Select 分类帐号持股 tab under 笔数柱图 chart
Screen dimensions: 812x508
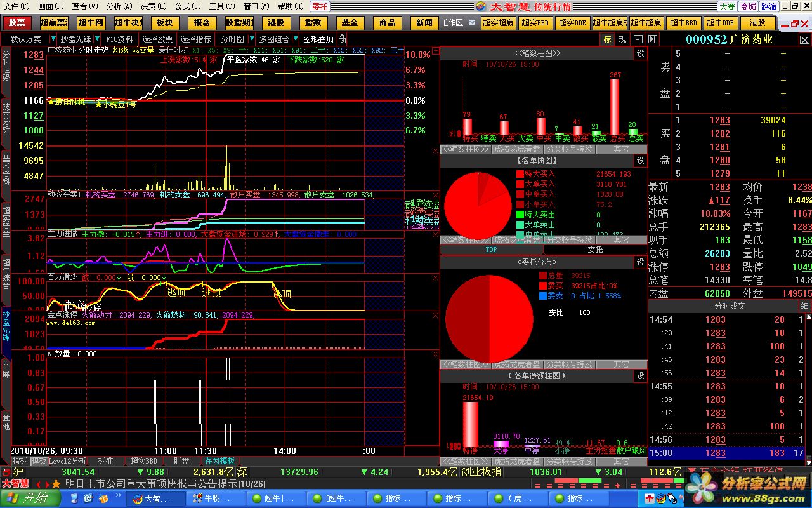[570, 149]
